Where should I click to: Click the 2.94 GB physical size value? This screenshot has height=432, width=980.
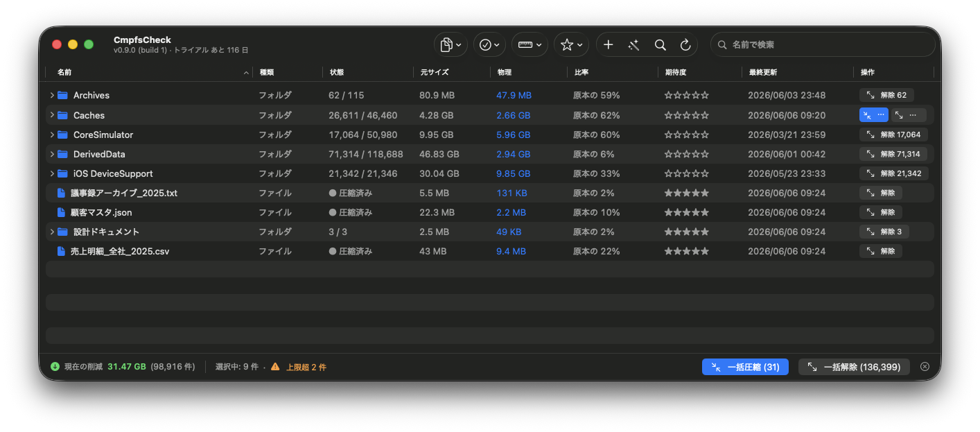tap(513, 154)
